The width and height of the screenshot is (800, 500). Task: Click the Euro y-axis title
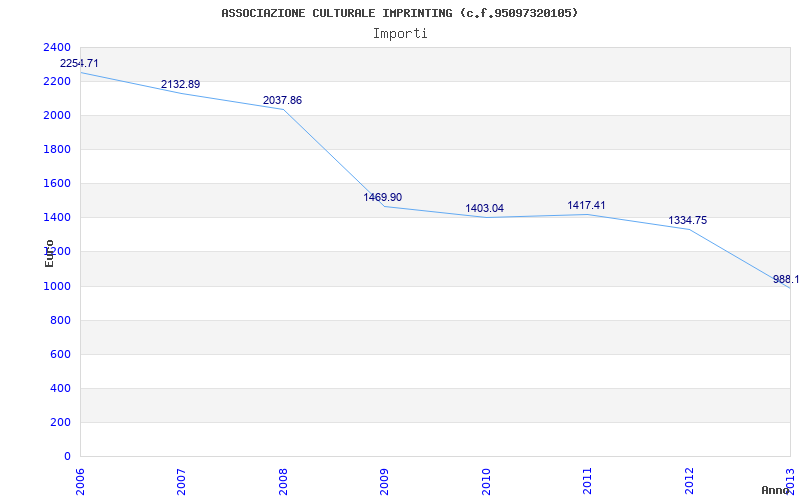[49, 253]
